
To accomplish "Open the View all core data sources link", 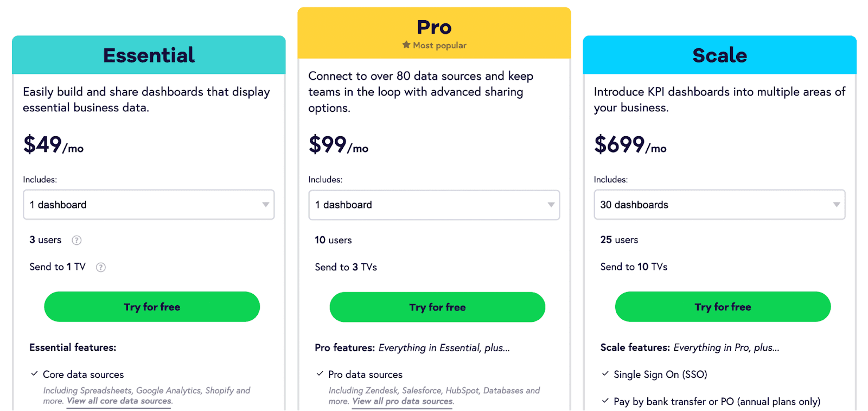I will pyautogui.click(x=119, y=401).
